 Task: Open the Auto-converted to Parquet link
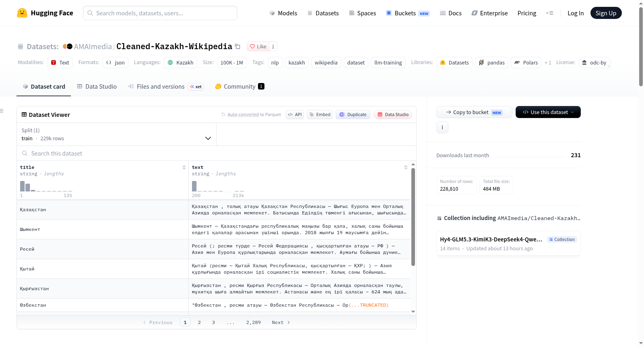pyautogui.click(x=254, y=114)
